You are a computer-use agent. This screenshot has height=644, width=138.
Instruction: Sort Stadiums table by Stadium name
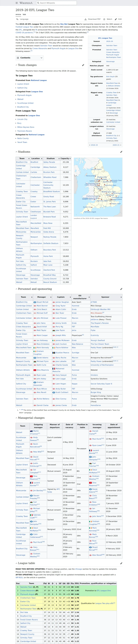pos(51,159)
